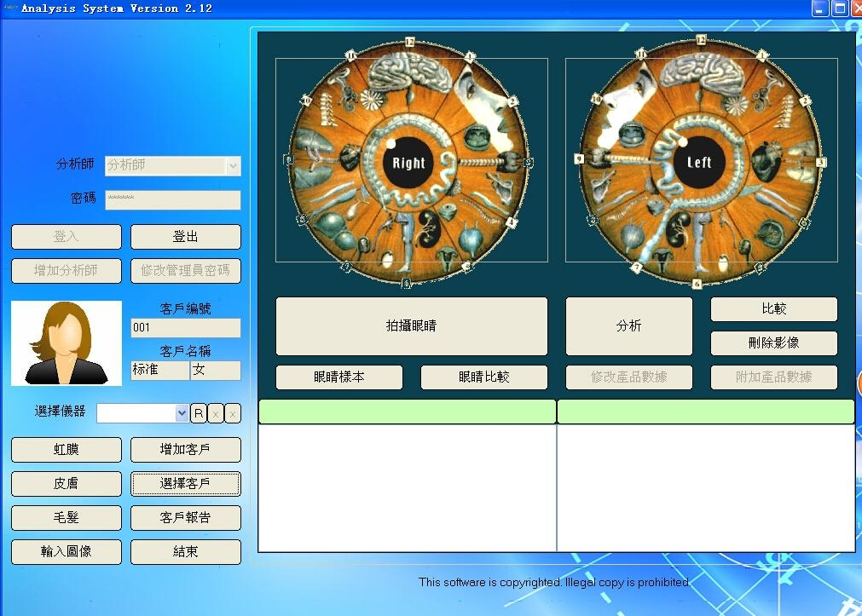862x616 pixels.
Task: Click the R button beside instrument dropdown
Action: click(199, 413)
